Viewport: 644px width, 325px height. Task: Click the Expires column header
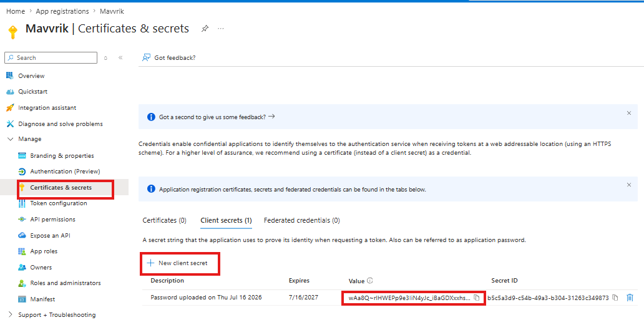(x=299, y=281)
